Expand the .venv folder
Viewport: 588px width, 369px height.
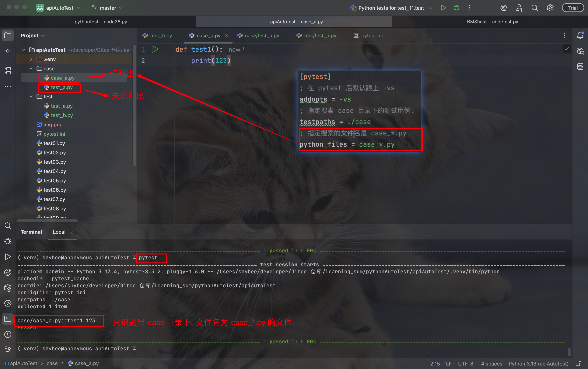tap(31, 59)
